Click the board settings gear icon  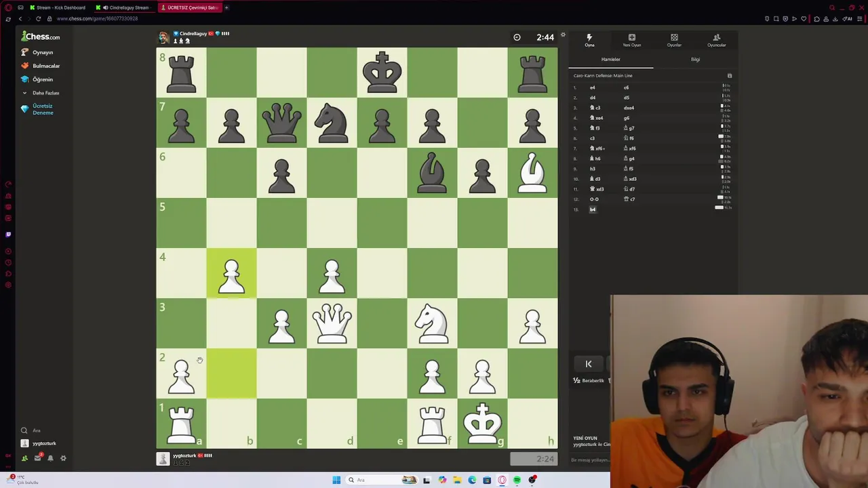(x=563, y=35)
